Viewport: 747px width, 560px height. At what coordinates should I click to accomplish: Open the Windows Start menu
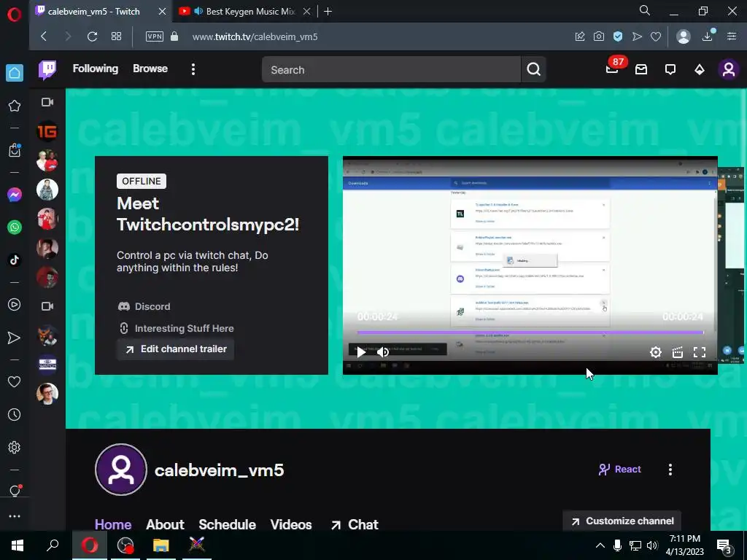click(x=18, y=545)
